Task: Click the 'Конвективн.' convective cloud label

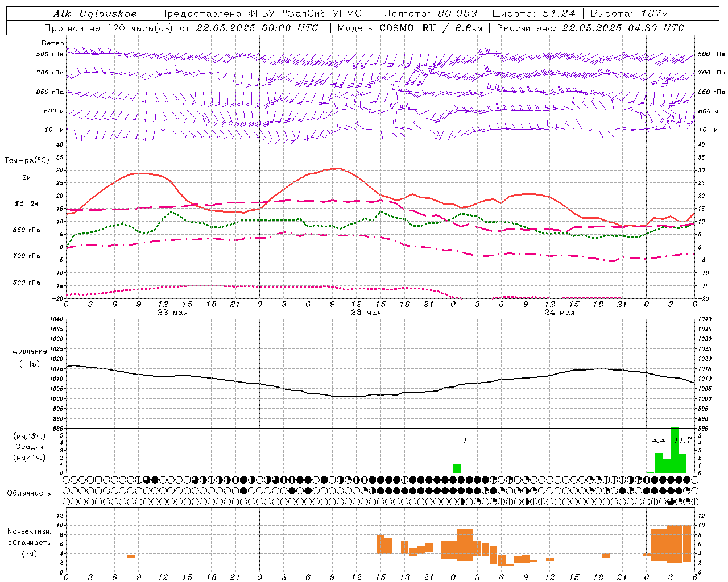Action: (x=30, y=531)
